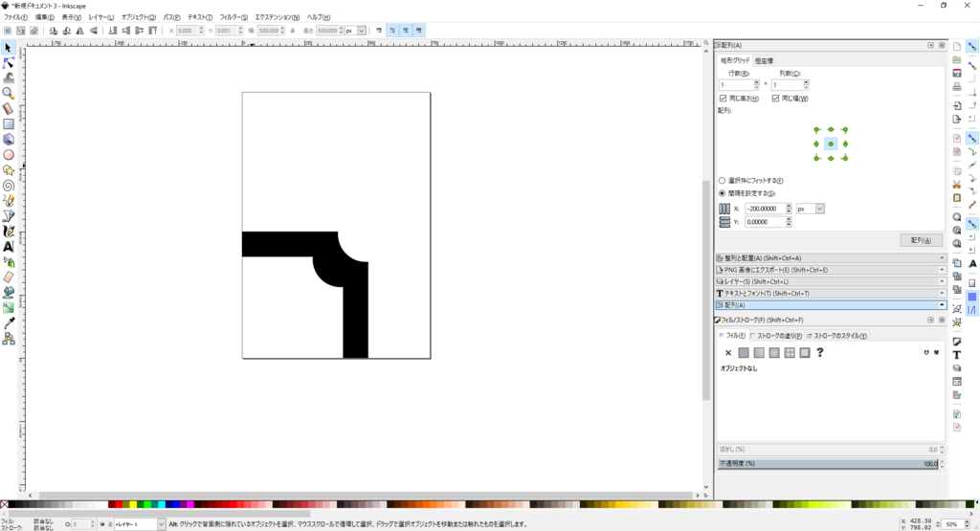Screen dimensions: 980x531
Task: Choose the center anchor in alignment grid
Action: tap(831, 144)
